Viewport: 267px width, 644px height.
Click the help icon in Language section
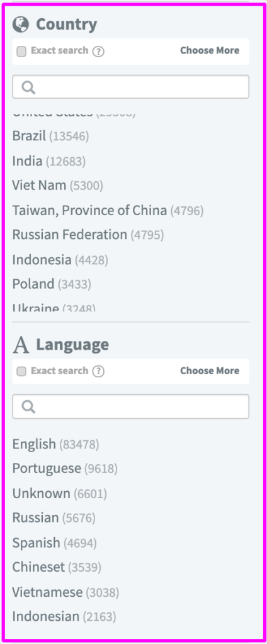pyautogui.click(x=98, y=372)
